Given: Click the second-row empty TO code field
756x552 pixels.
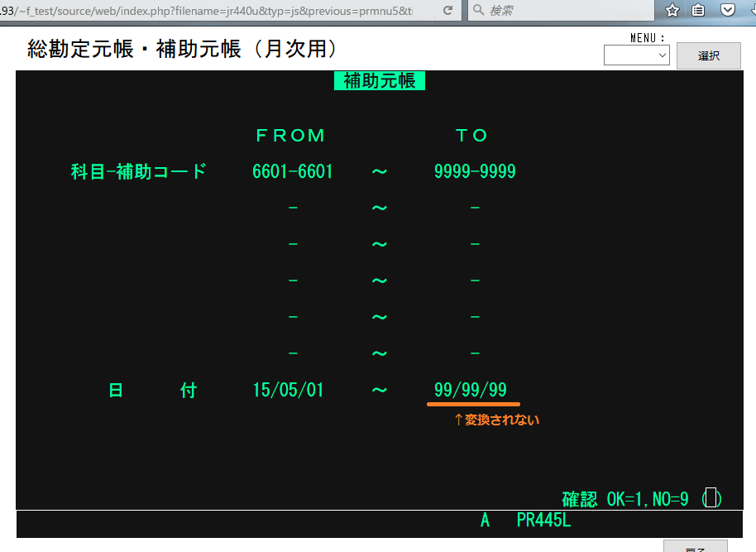Looking at the screenshot, I should click(475, 208).
